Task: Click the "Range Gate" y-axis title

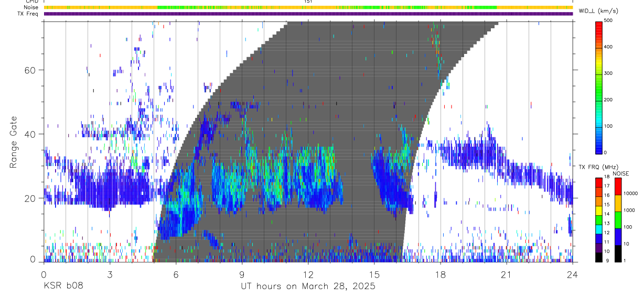Action: click(x=13, y=142)
